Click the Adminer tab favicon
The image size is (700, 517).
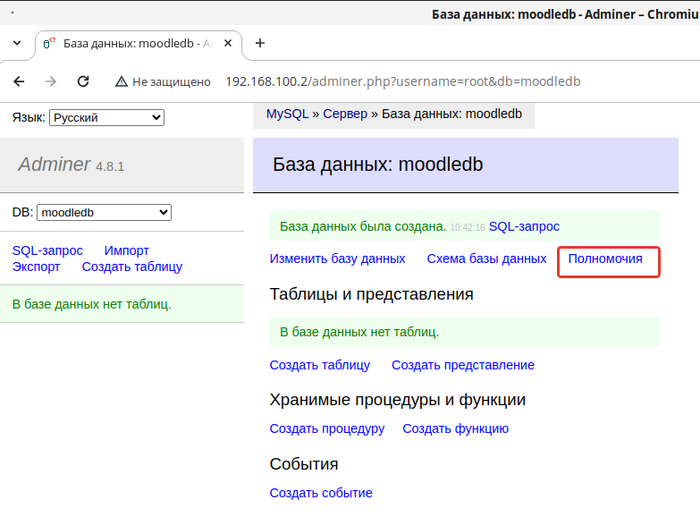(x=49, y=43)
